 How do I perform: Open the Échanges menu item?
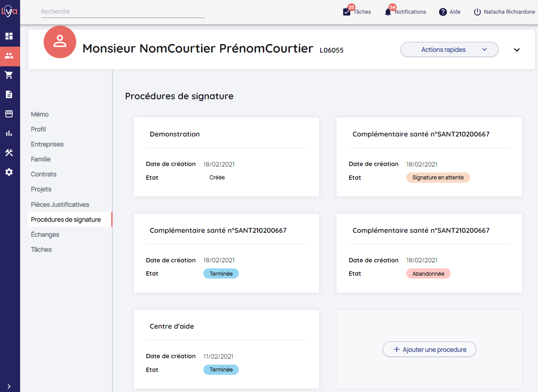45,235
